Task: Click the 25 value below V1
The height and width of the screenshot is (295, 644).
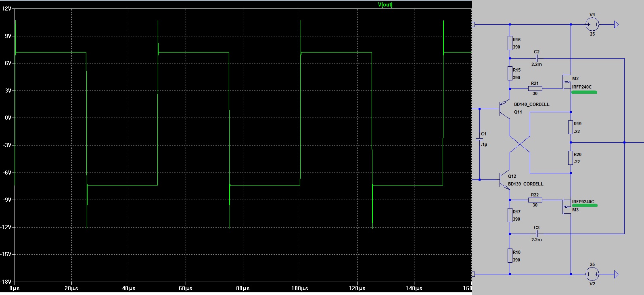Action: (592, 34)
